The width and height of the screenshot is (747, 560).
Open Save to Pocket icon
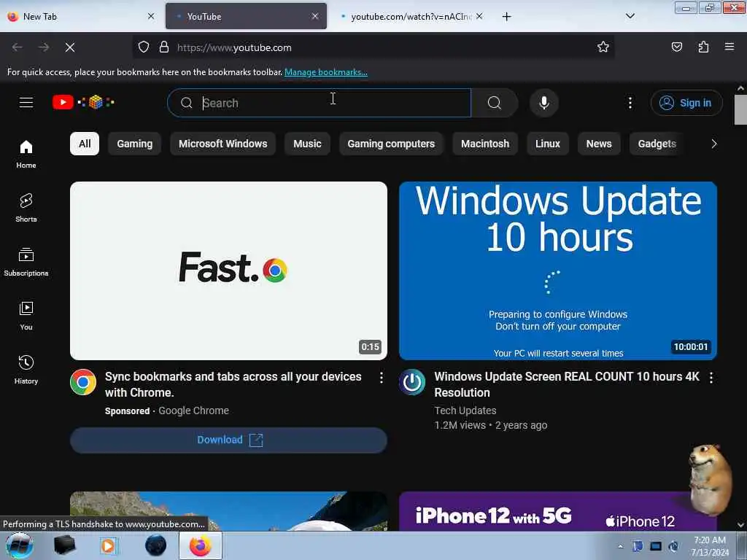click(676, 47)
